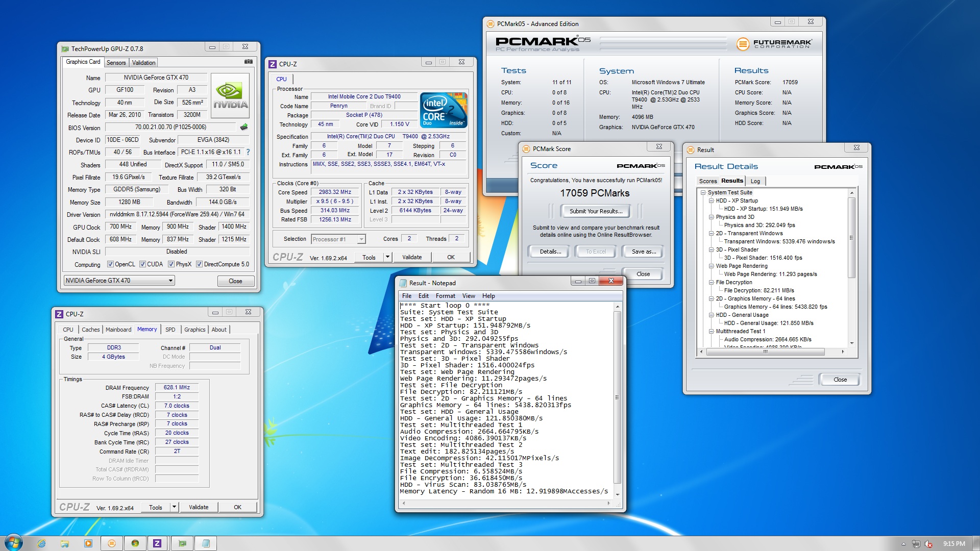Click the green round taskbar icon

pos(135,543)
